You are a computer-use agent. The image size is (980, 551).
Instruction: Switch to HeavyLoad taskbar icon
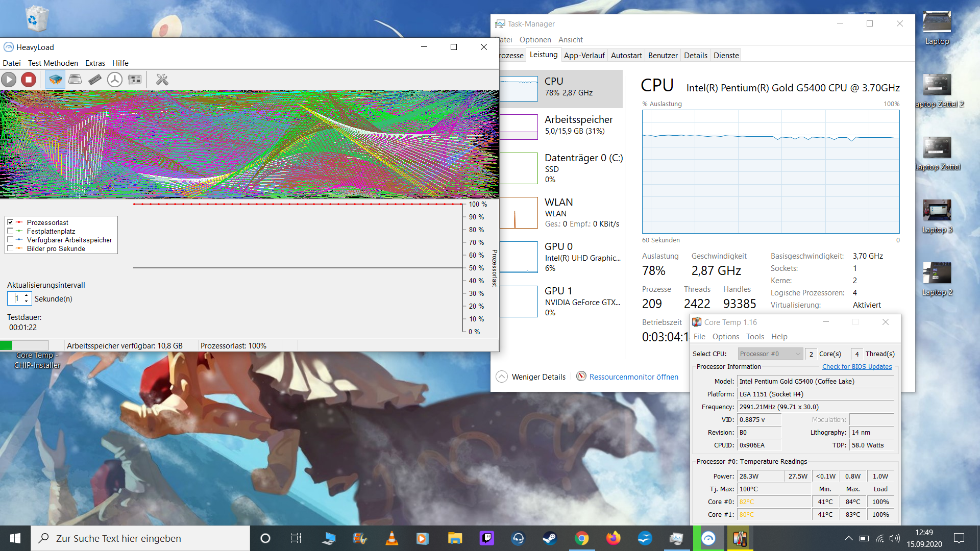[708, 538]
